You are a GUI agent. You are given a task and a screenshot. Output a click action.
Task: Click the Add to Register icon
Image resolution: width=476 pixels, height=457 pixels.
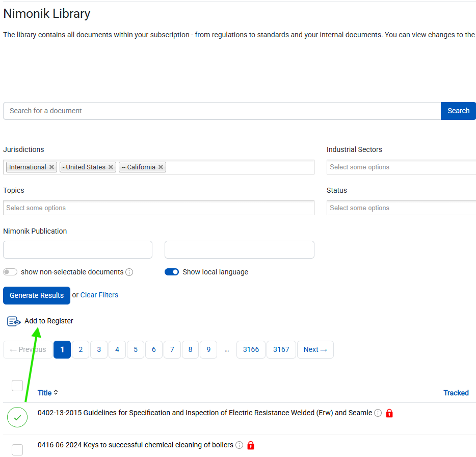coord(14,321)
